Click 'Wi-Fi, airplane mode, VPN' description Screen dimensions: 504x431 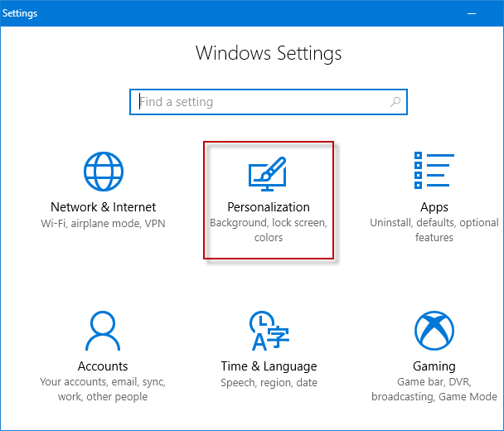pos(103,224)
